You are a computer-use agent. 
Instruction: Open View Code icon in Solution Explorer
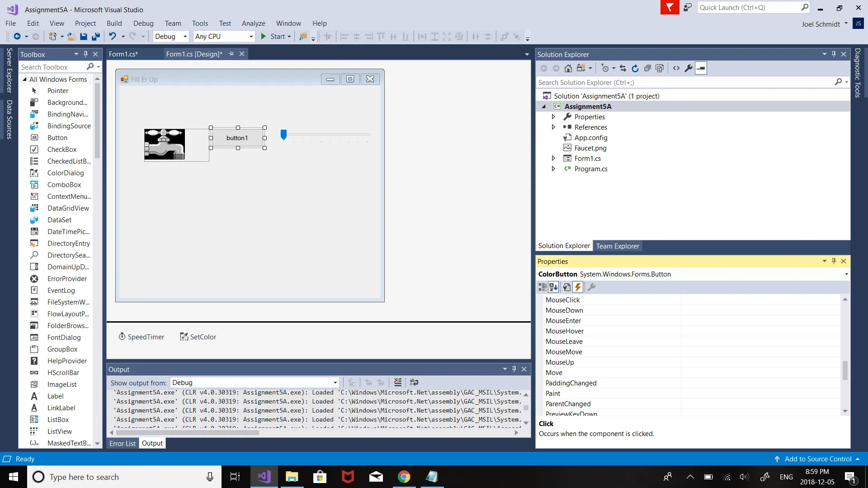point(676,68)
